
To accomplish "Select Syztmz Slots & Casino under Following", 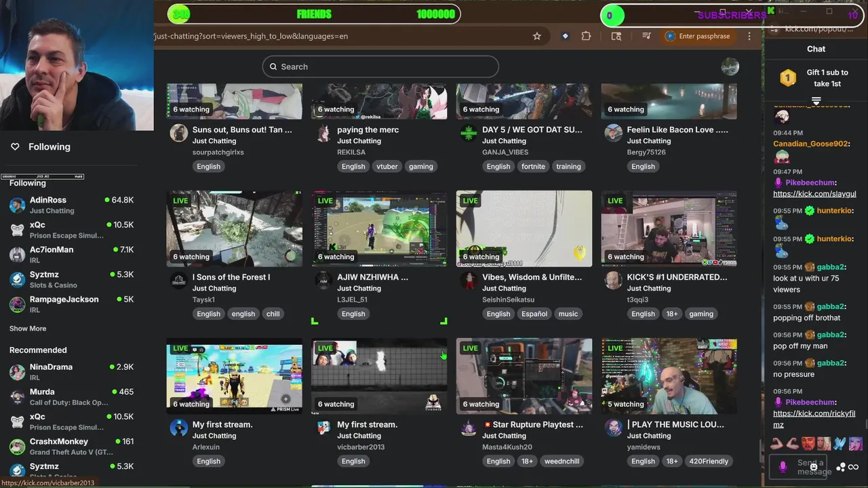I will pyautogui.click(x=71, y=279).
